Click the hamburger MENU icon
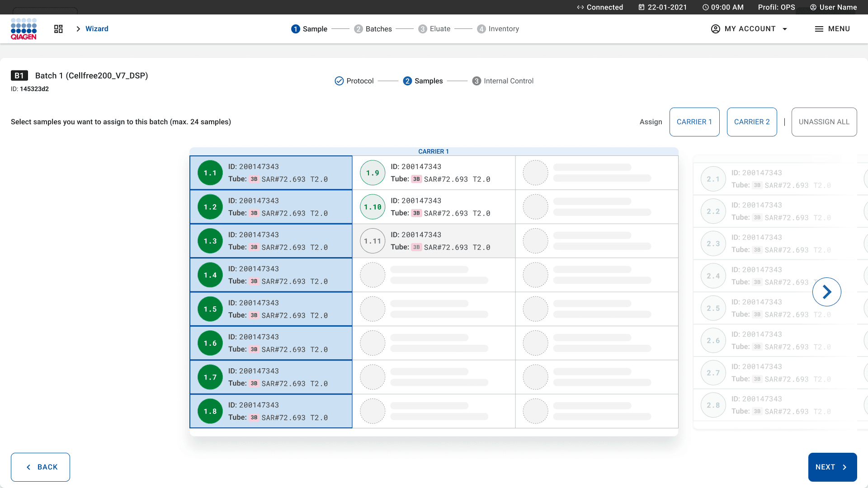Screen dimensions: 868x488 click(819, 29)
